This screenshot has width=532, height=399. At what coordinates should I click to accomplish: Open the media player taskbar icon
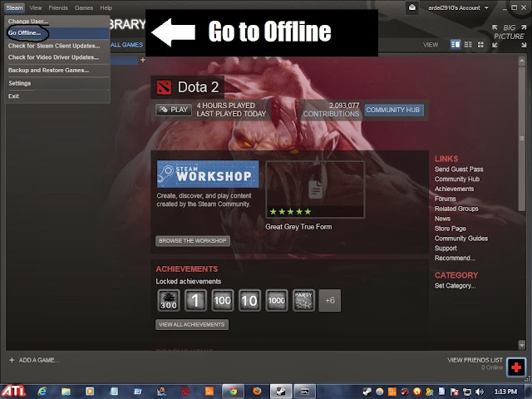(90, 392)
